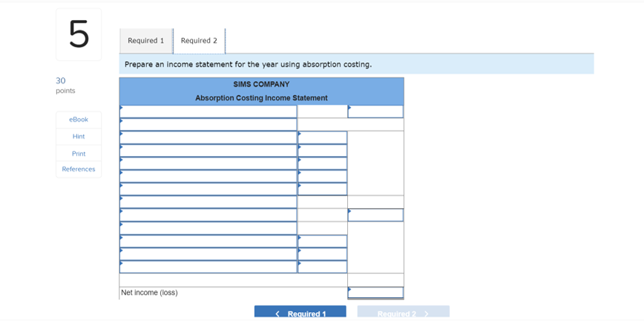Click the first row label dropdown under the statement title
The height and width of the screenshot is (321, 644).
click(208, 111)
